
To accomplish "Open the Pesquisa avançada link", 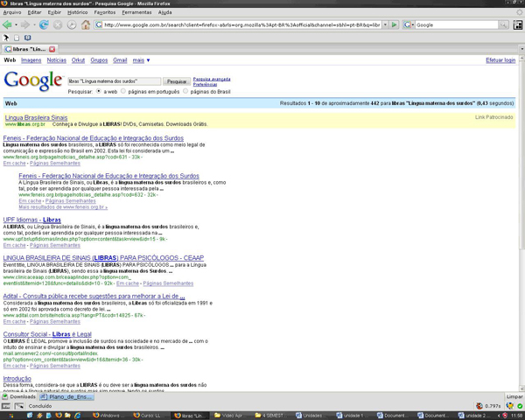I will [212, 79].
